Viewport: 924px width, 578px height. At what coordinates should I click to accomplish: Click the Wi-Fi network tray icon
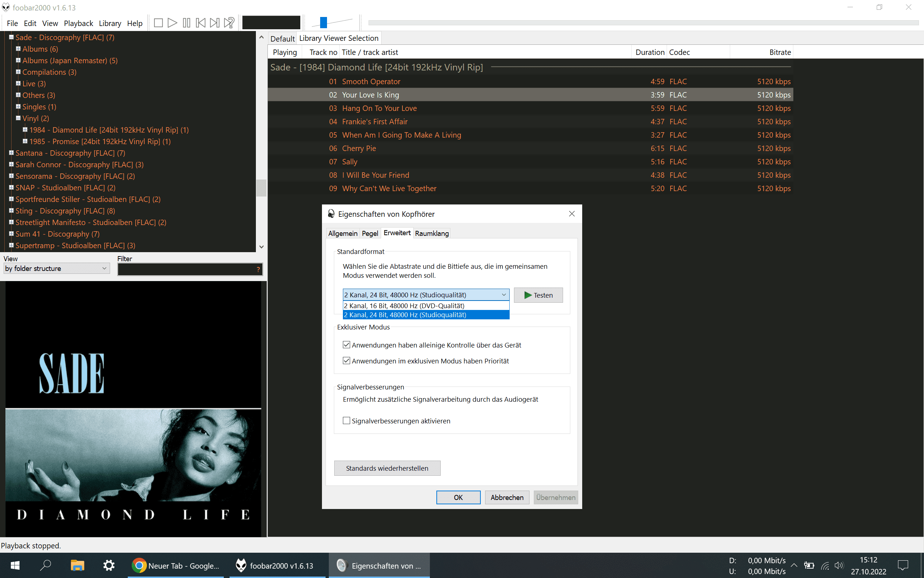pos(825,565)
